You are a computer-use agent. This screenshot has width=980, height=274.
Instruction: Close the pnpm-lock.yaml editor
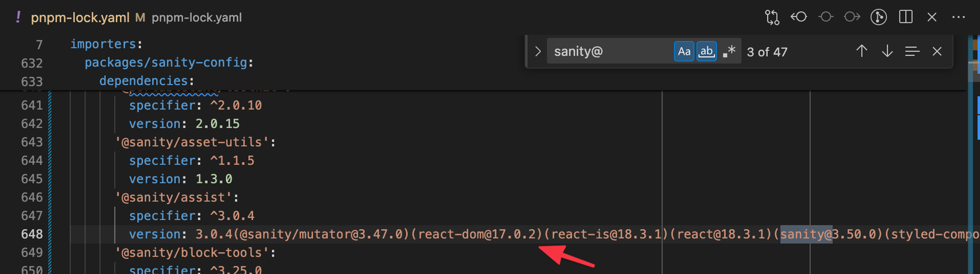(931, 17)
